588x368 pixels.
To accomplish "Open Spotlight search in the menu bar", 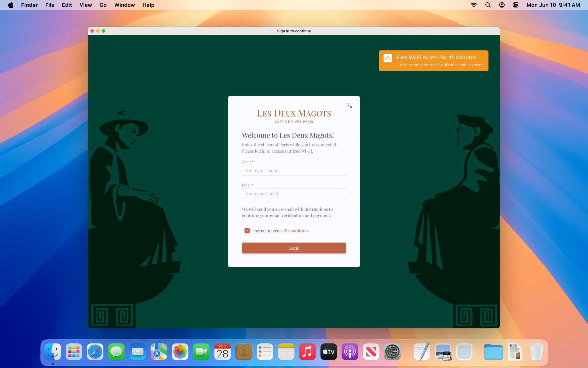I will 488,5.
